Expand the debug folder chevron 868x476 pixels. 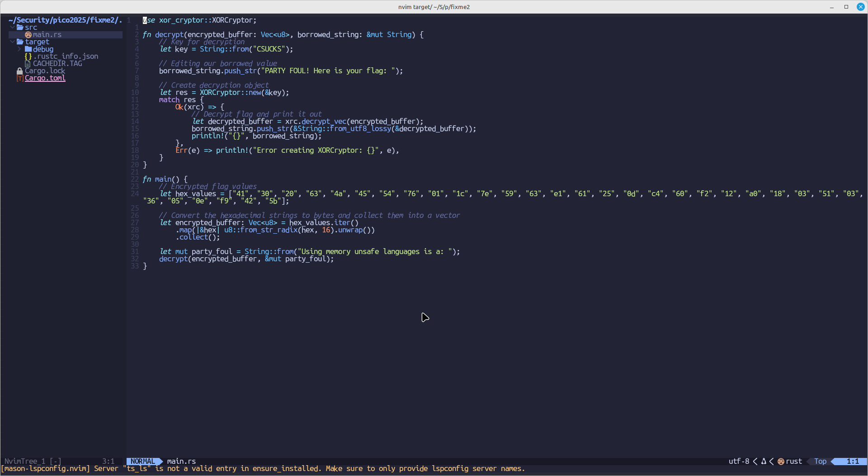pos(19,49)
